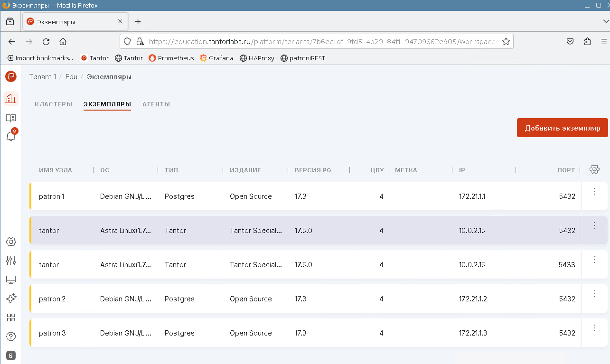Click the Tenant 1 breadcrumb link
Viewport: 610px width, 364px height.
coord(43,77)
